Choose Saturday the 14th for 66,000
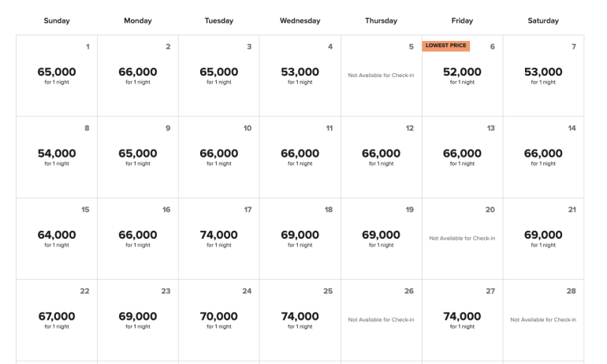This screenshot has width=607, height=364. [543, 157]
